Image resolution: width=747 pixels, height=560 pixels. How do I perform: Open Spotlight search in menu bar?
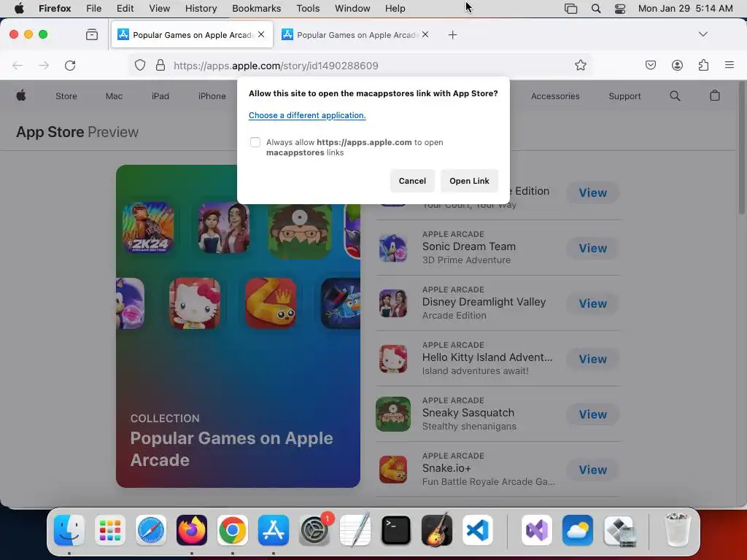[x=595, y=9]
